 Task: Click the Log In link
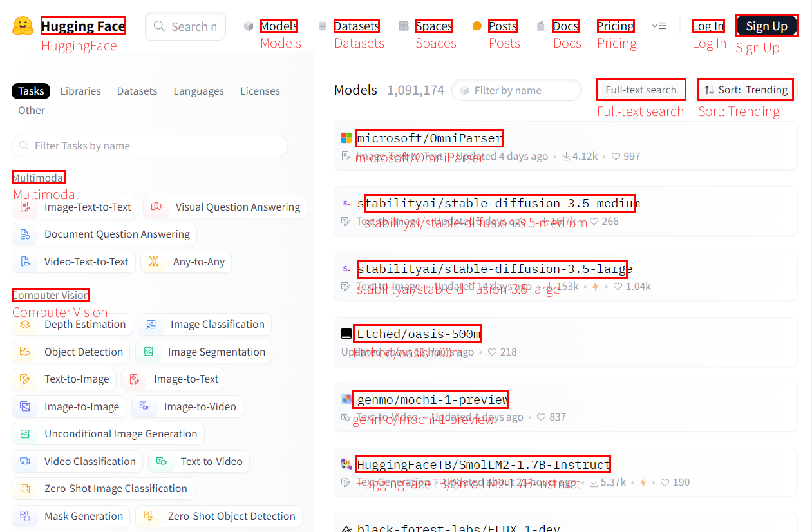[x=708, y=26]
